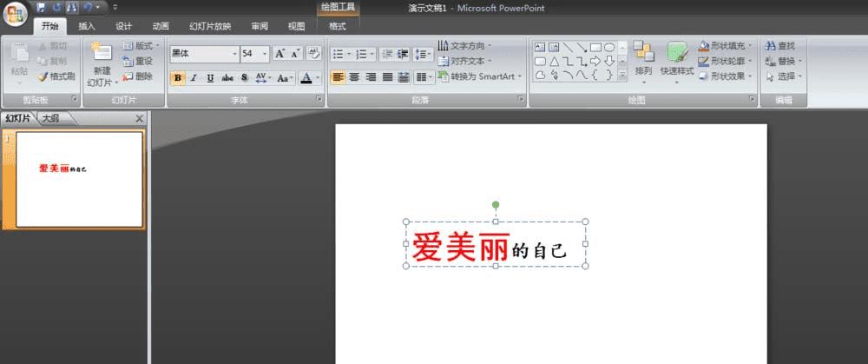Open text direction (文字方向) dropdown
This screenshot has width=868, height=364.
(464, 46)
